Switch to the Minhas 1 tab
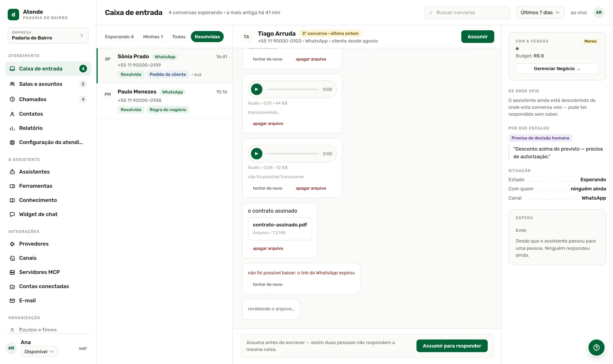The width and height of the screenshot is (613, 364). pos(153,37)
